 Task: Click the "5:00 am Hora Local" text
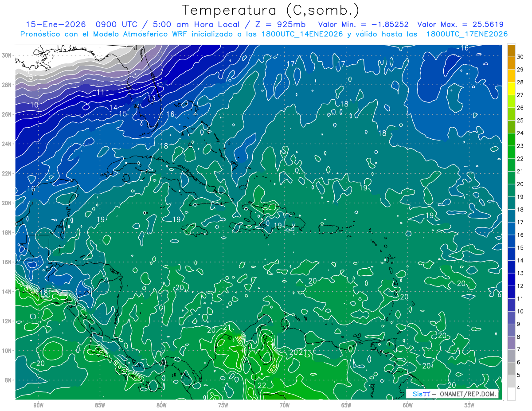195,24
